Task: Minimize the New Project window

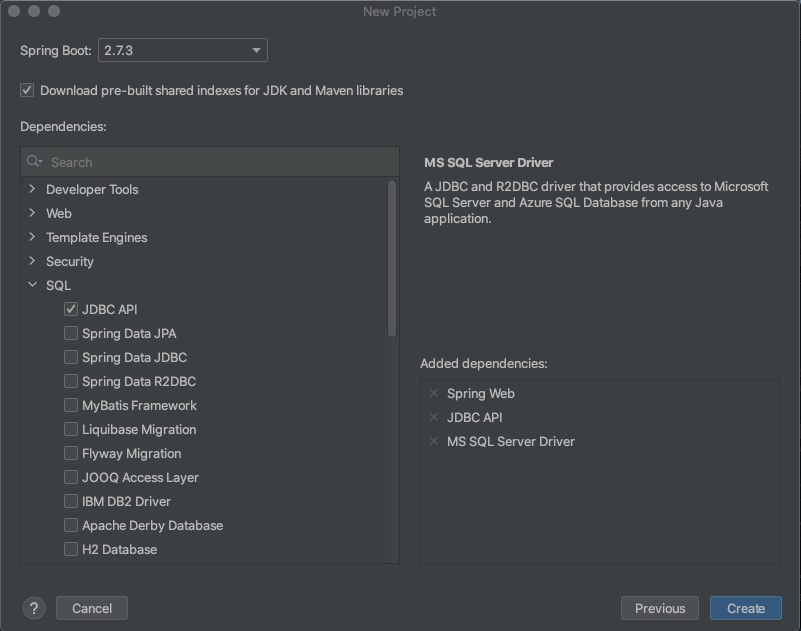Action: click(34, 11)
